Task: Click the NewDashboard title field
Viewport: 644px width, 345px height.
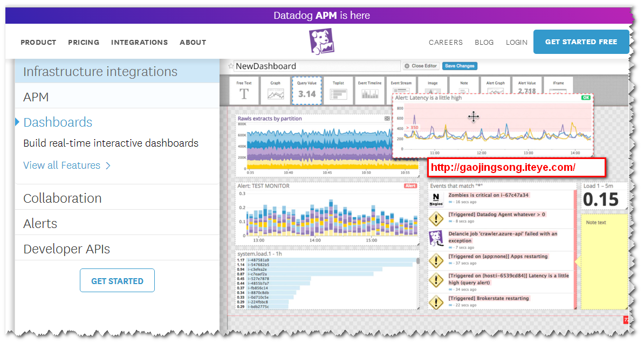Action: pyautogui.click(x=317, y=66)
